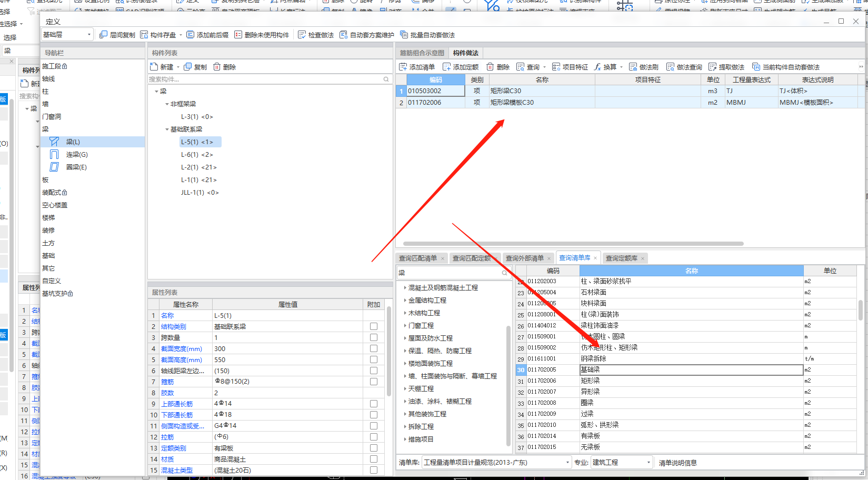Image resolution: width=868 pixels, height=480 pixels.
Task: Open 查询定额库 tab
Action: click(622, 258)
